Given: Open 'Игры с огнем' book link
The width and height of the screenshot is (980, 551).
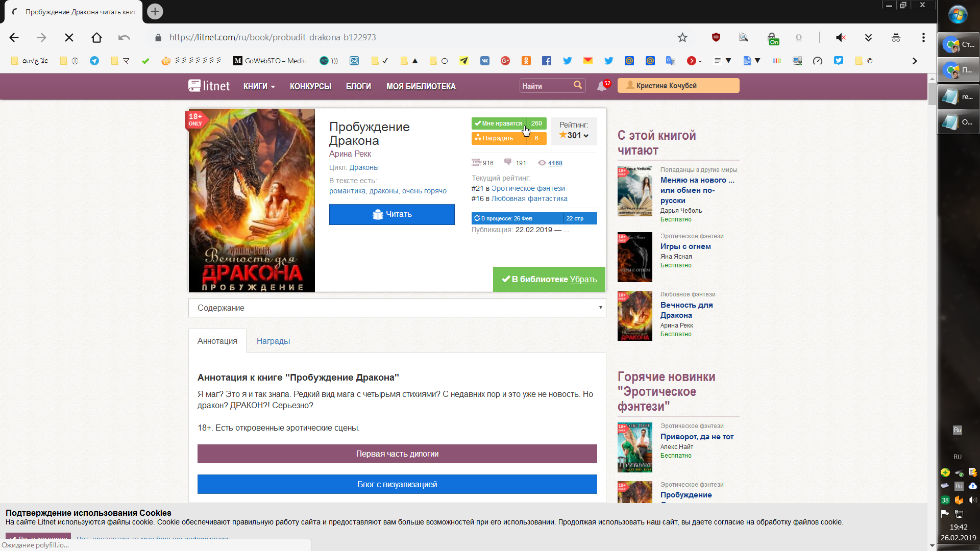Looking at the screenshot, I should (685, 246).
